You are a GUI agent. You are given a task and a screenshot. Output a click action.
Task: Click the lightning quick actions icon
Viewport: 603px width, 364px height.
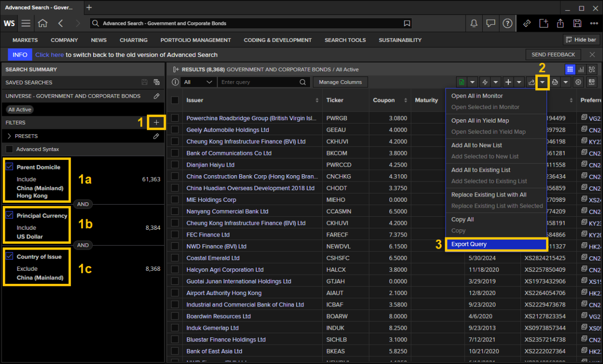point(486,82)
